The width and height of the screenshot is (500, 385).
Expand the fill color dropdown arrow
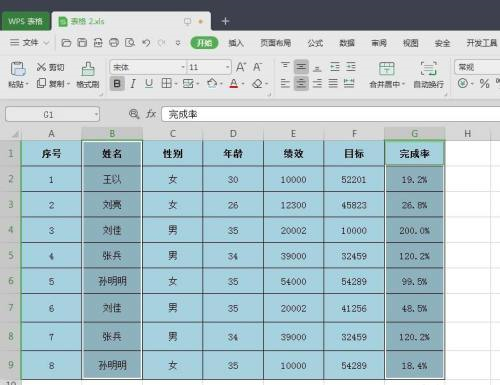point(221,83)
